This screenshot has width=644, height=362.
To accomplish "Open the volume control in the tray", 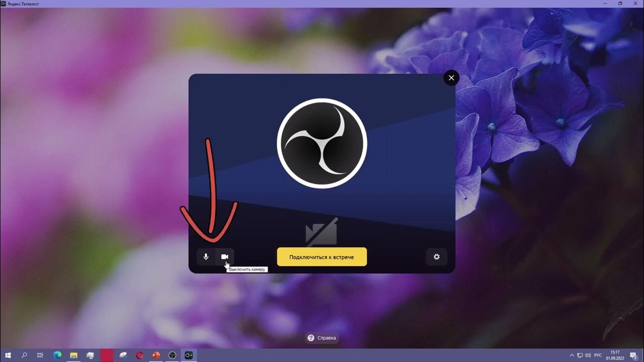I will click(x=588, y=355).
